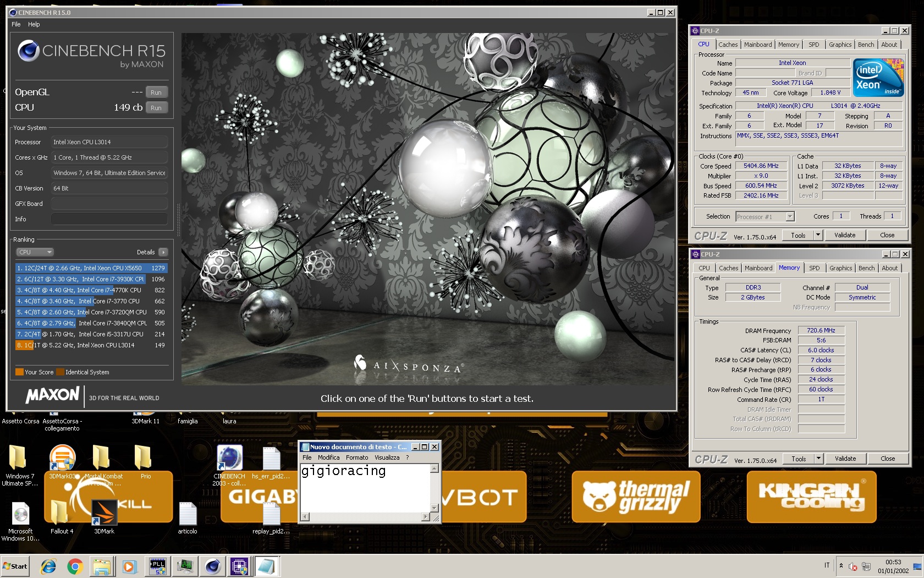Open Tools dropdown arrow in lower CPU-Z
The height and width of the screenshot is (578, 924).
tap(818, 459)
